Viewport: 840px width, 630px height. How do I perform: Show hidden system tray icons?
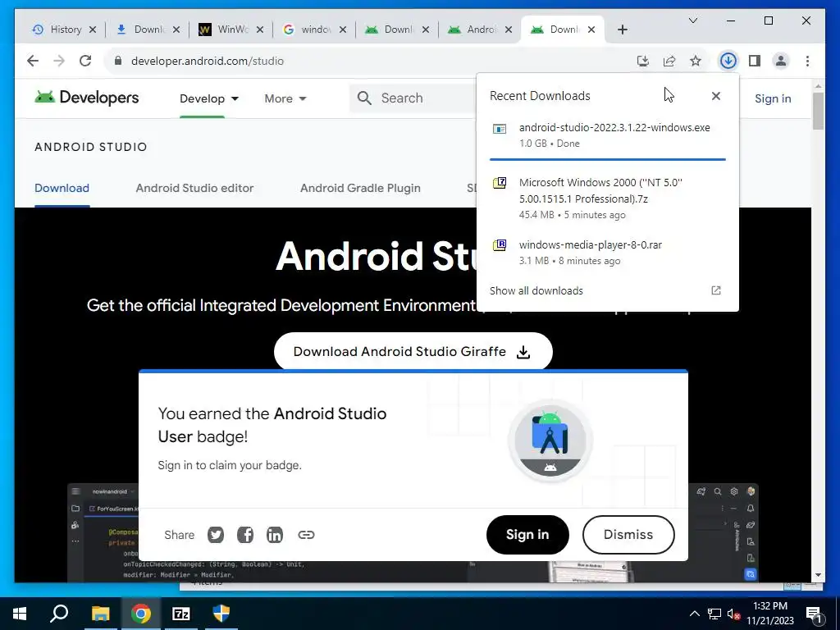pos(694,614)
